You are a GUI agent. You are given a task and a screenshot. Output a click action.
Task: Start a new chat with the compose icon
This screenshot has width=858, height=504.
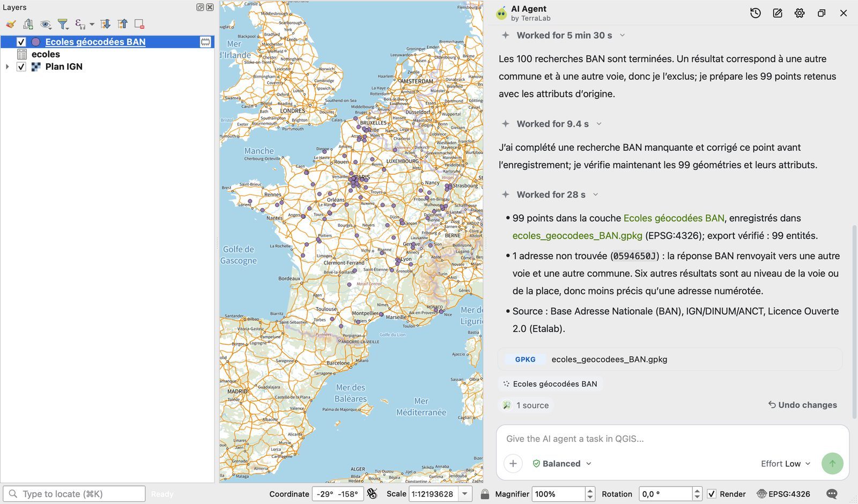coord(778,13)
